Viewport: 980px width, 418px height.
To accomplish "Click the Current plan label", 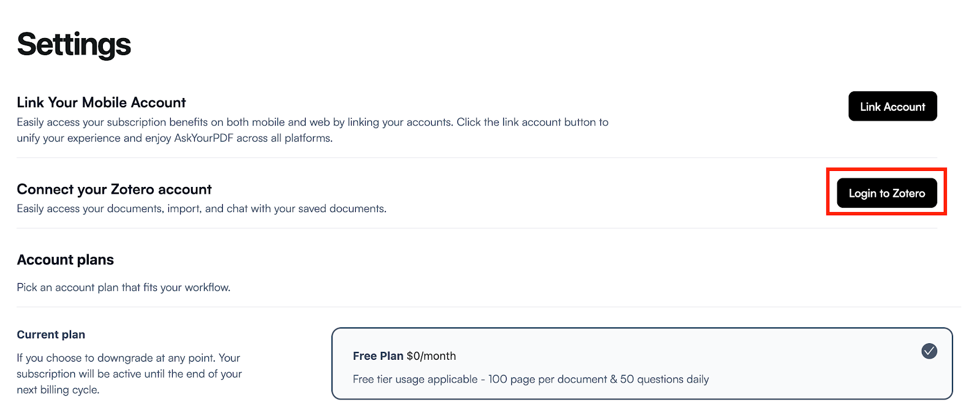I will pos(51,335).
